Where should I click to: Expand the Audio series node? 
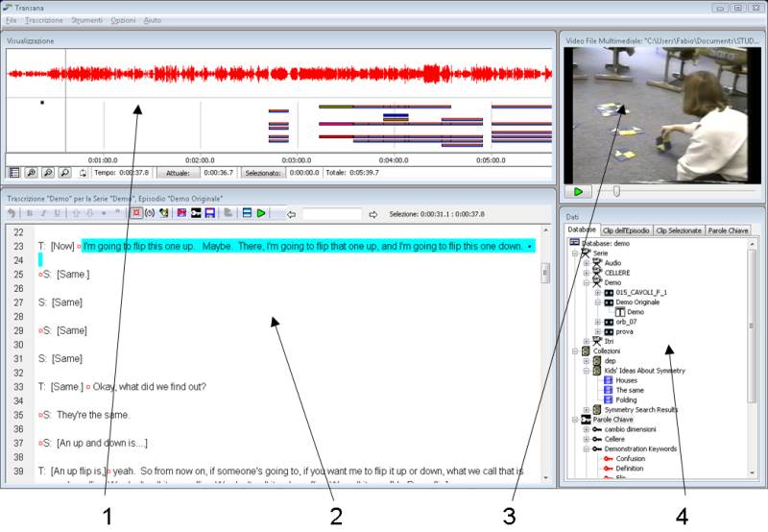587,263
